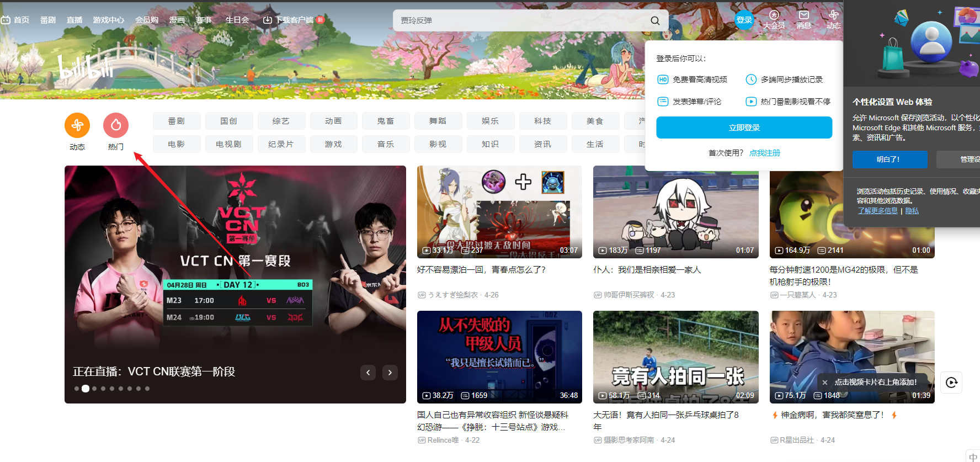Open 漫画 in top navigation

click(x=177, y=20)
